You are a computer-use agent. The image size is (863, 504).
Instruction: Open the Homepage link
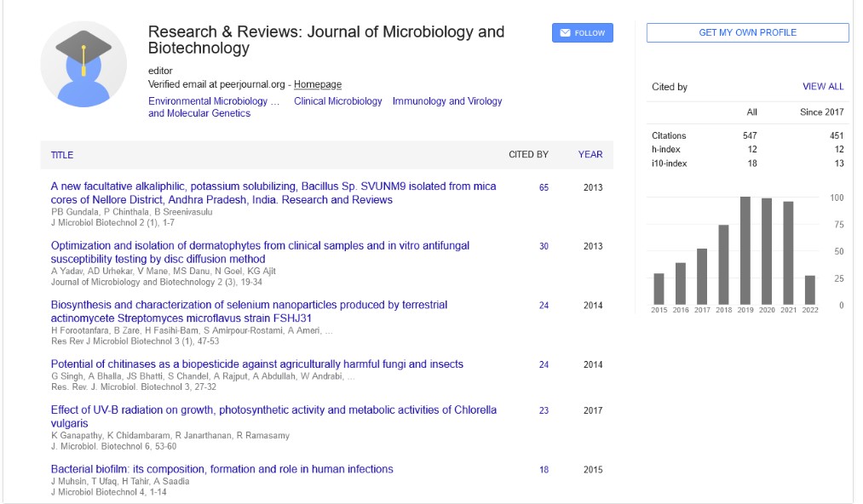(x=318, y=84)
